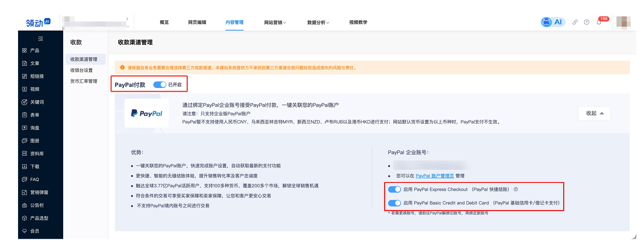Open 询盘 inquiry icon in sidebar
Image resolution: width=644 pixels, height=244 pixels.
pos(25,128)
